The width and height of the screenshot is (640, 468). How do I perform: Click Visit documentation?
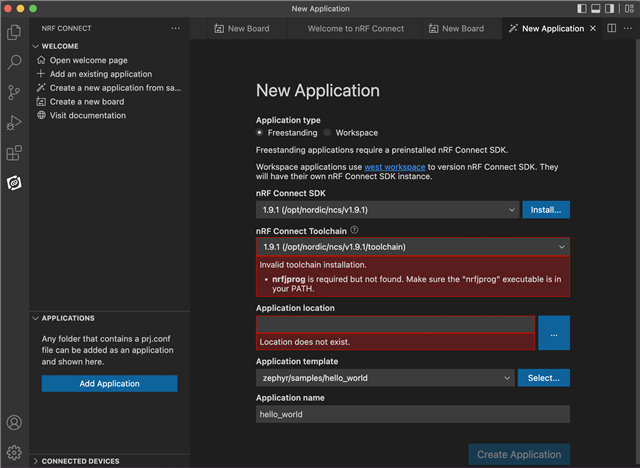[88, 115]
